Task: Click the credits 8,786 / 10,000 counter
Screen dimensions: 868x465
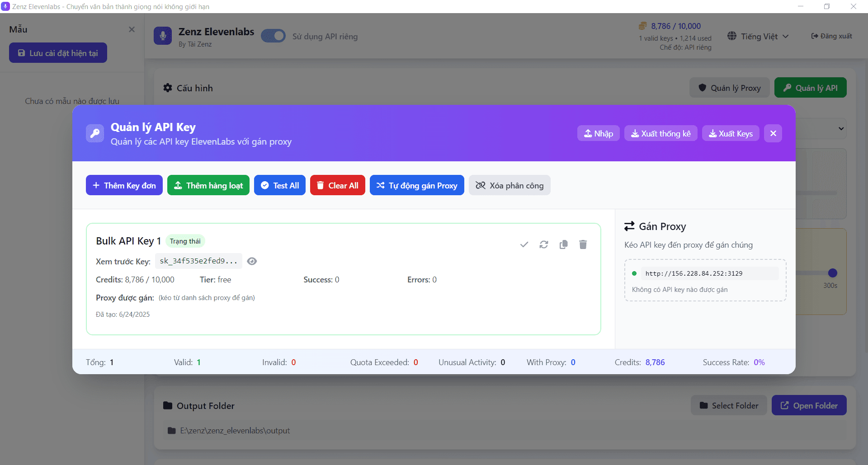Action: click(x=676, y=26)
